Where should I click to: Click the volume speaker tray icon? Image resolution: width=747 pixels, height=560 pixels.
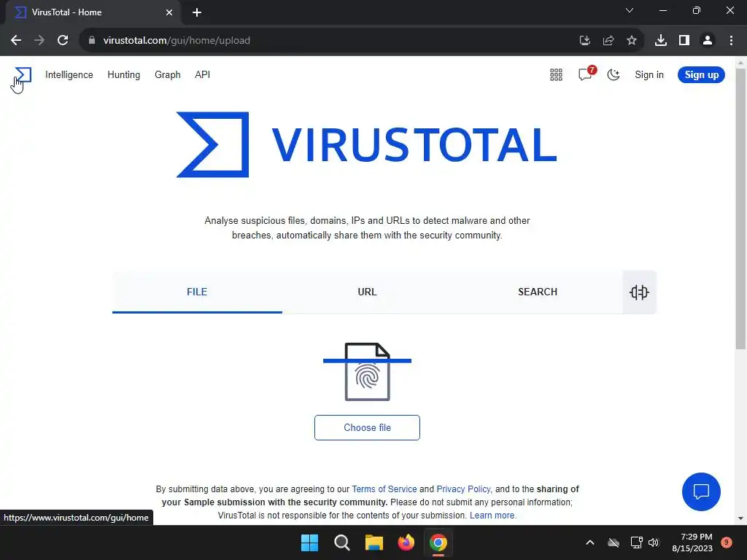point(654,542)
